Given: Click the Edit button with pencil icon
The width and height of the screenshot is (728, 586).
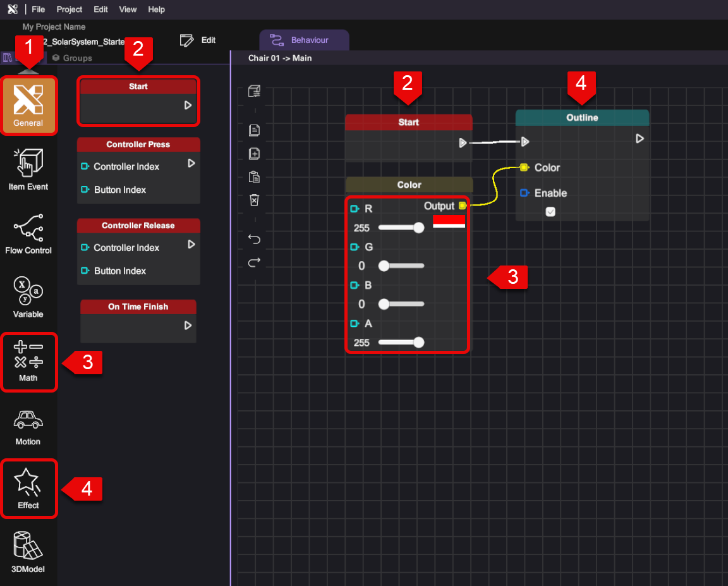Looking at the screenshot, I should click(197, 40).
